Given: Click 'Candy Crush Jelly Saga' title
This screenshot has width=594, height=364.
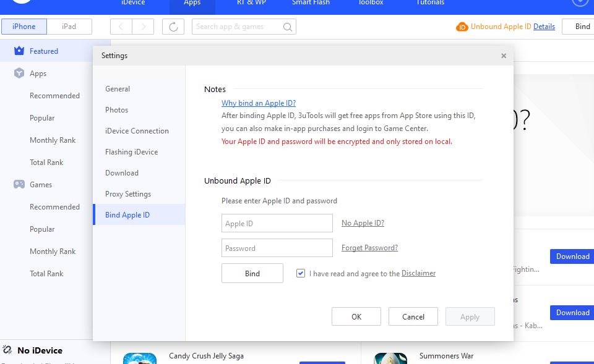Looking at the screenshot, I should click(x=206, y=356).
